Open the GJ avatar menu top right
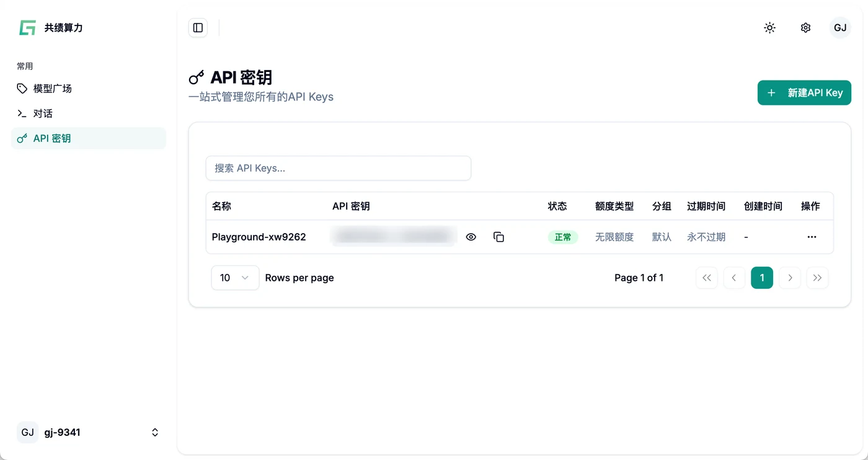Image resolution: width=868 pixels, height=460 pixels. [x=840, y=28]
